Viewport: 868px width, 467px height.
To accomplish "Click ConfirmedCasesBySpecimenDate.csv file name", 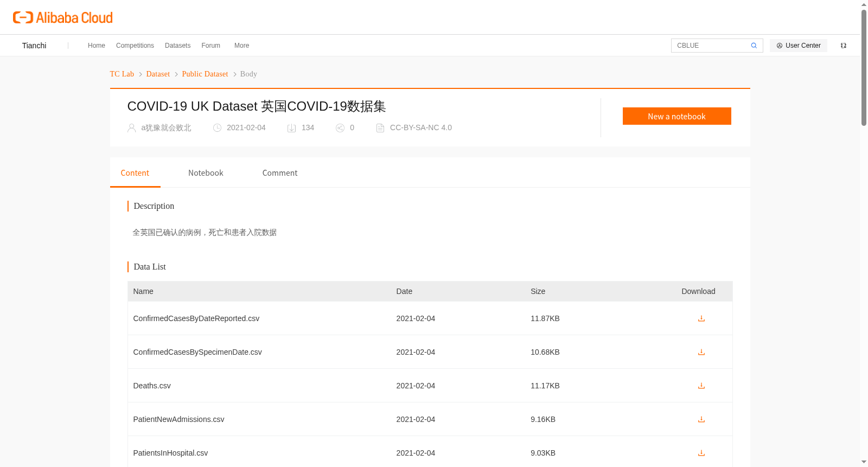I will (197, 352).
